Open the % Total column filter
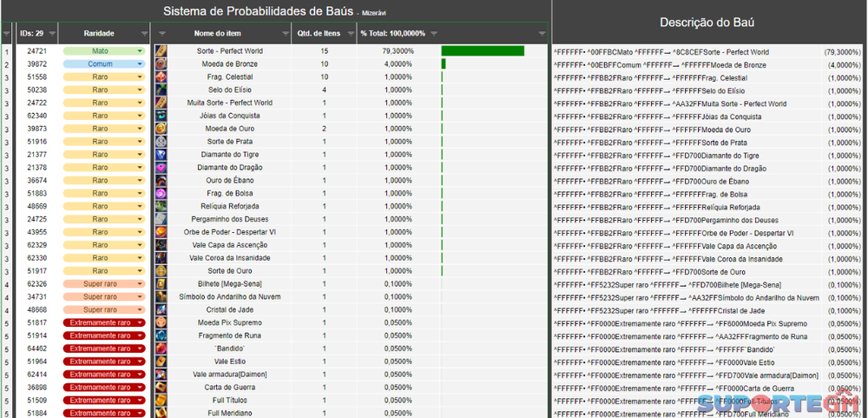Viewport: 868px width, 418px height. (x=434, y=33)
